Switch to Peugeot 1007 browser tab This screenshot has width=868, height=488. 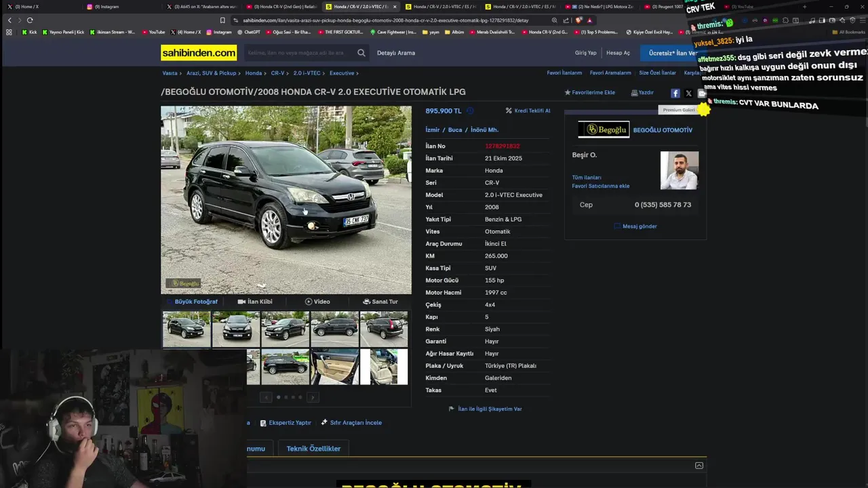coord(668,7)
